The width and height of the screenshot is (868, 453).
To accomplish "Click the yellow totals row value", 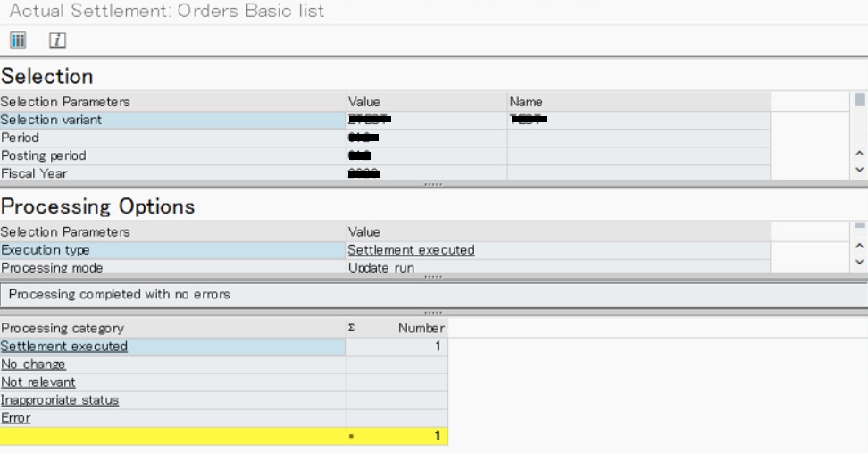I will [437, 436].
